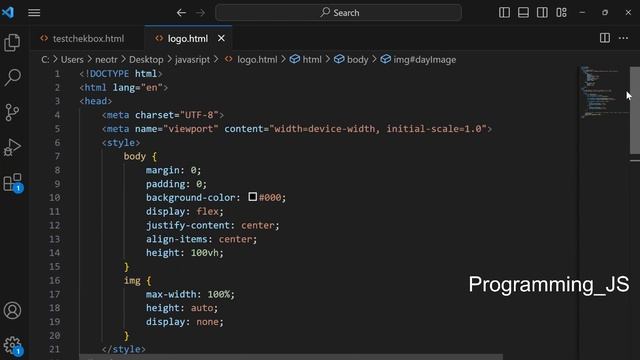Viewport: 640px width, 360px height.
Task: Open the img#dayImage breadcrumb symbol
Action: [x=418, y=60]
